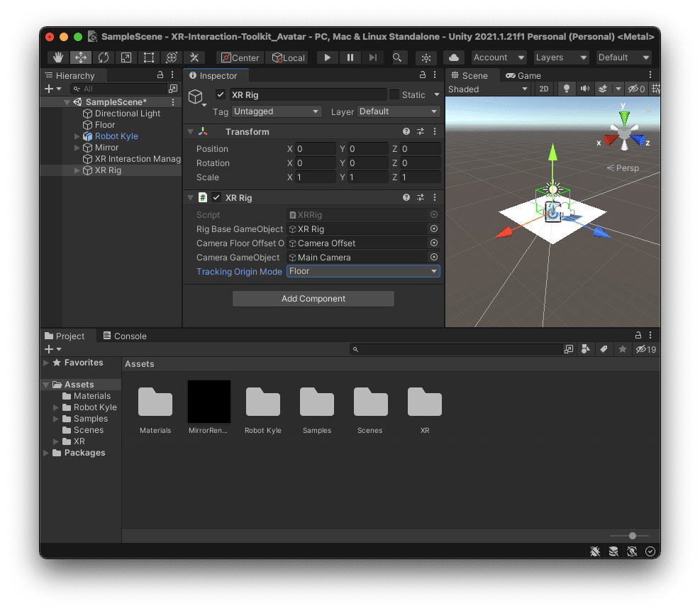Toggle scene lighting bulb
Image resolution: width=700 pixels, height=611 pixels.
click(566, 89)
